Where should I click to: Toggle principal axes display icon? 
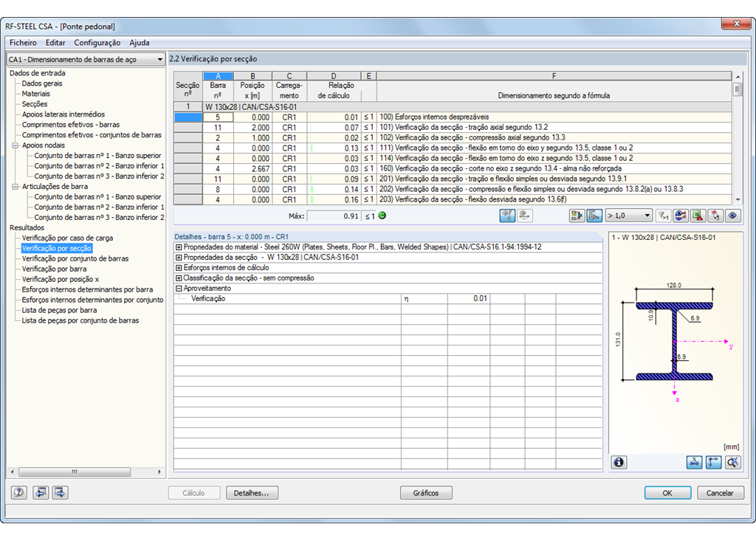pos(714,463)
